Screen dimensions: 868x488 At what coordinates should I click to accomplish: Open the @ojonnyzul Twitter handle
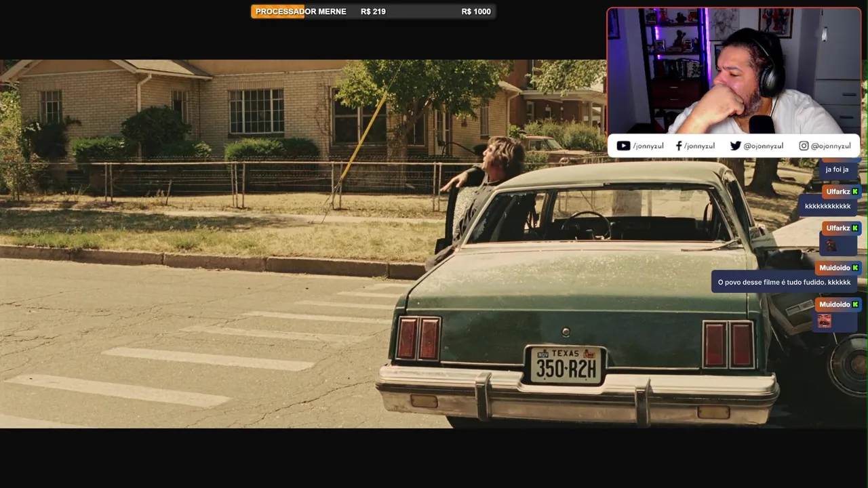[x=764, y=146]
